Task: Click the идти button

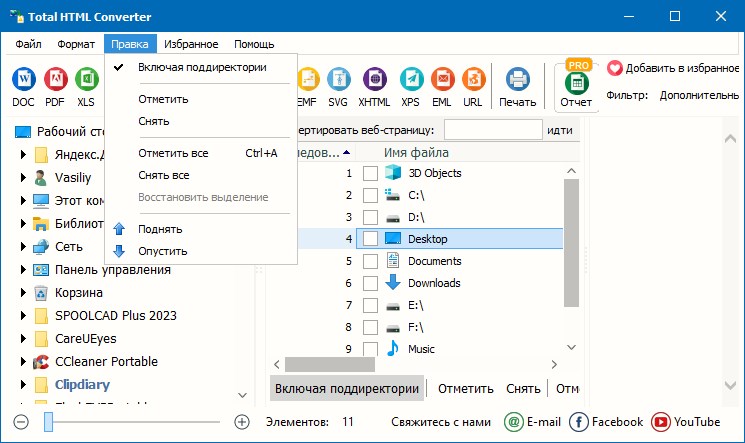Action: tap(560, 130)
